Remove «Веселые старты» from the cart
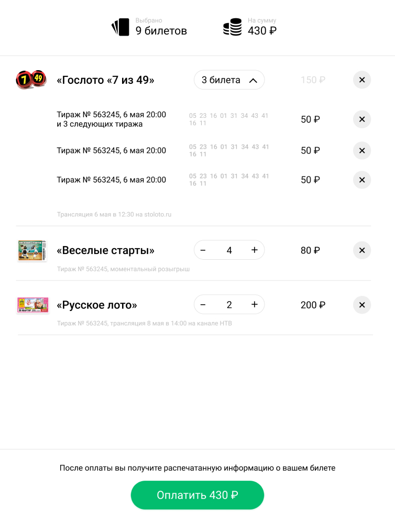Image resolution: width=395 pixels, height=532 pixels. pyautogui.click(x=361, y=250)
